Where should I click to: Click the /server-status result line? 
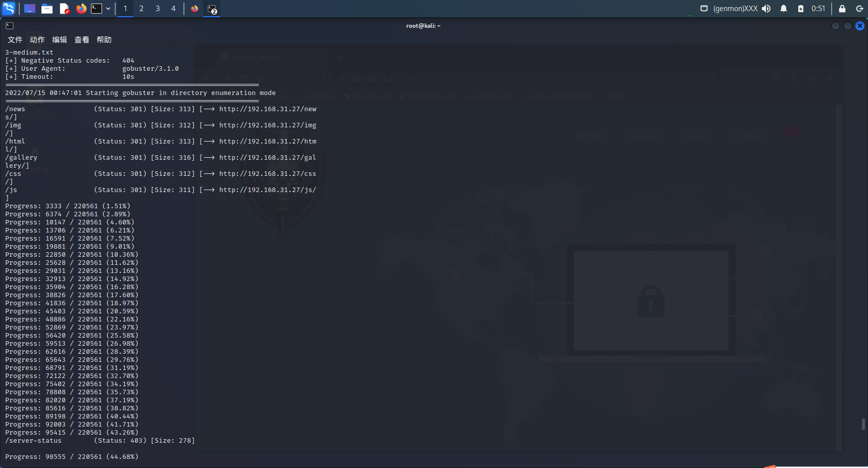[x=100, y=441]
